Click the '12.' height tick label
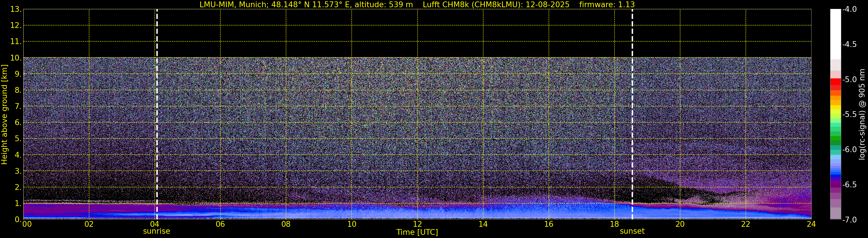 (16, 25)
